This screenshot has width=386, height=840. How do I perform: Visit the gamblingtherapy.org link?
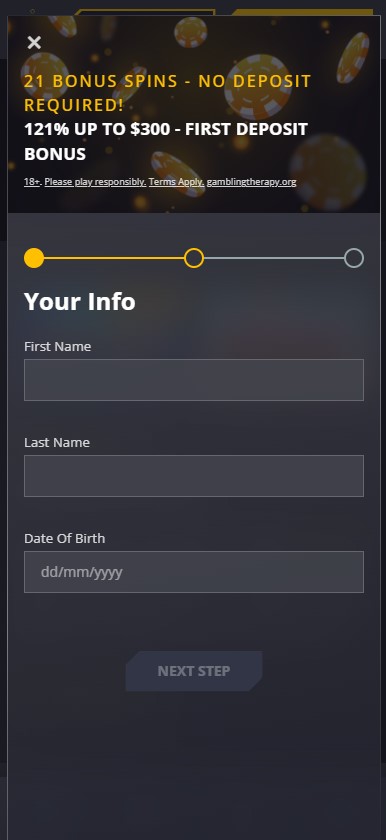(x=252, y=182)
